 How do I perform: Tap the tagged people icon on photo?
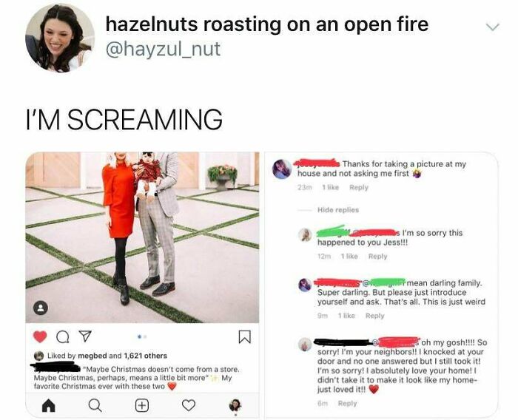(41, 308)
